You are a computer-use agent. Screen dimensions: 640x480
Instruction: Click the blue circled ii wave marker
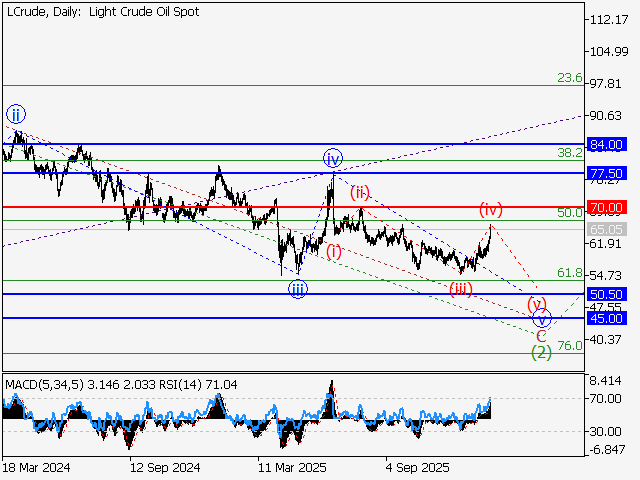click(x=15, y=113)
